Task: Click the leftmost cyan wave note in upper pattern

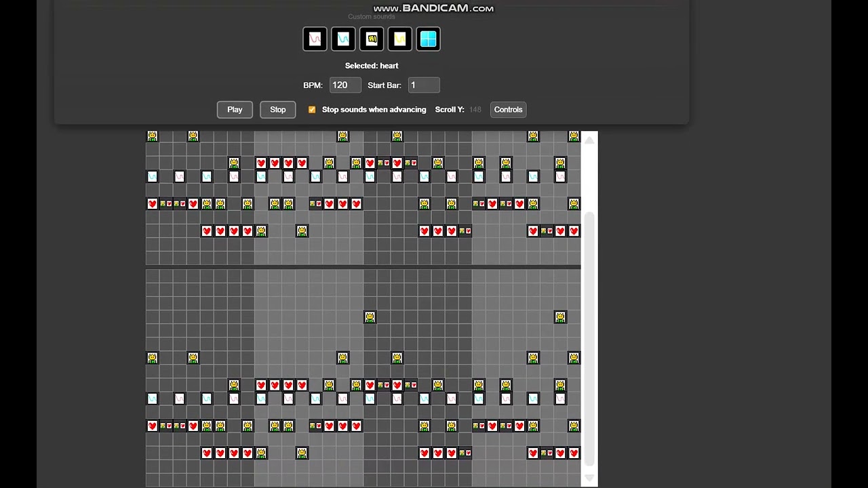Action: [152, 176]
